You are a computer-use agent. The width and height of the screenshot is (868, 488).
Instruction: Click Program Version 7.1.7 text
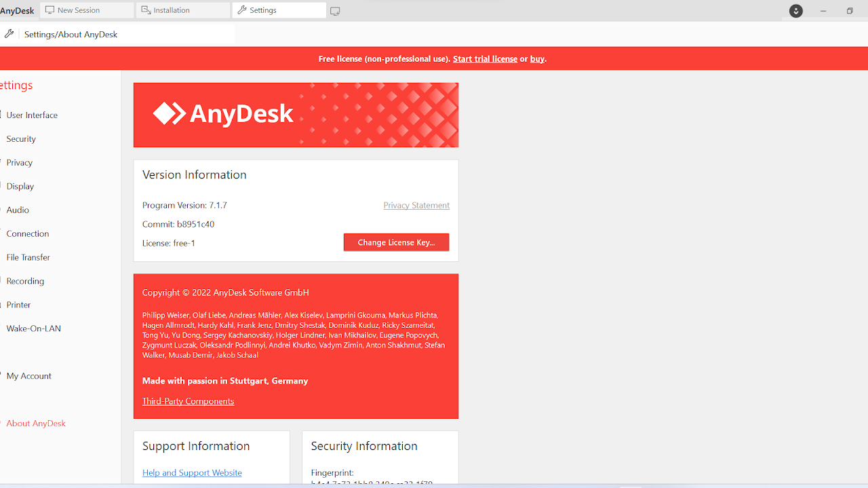click(184, 206)
